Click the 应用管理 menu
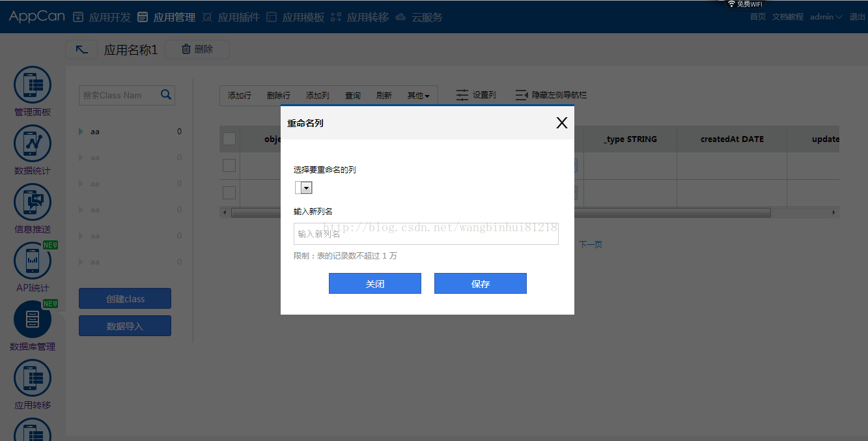 coord(167,17)
